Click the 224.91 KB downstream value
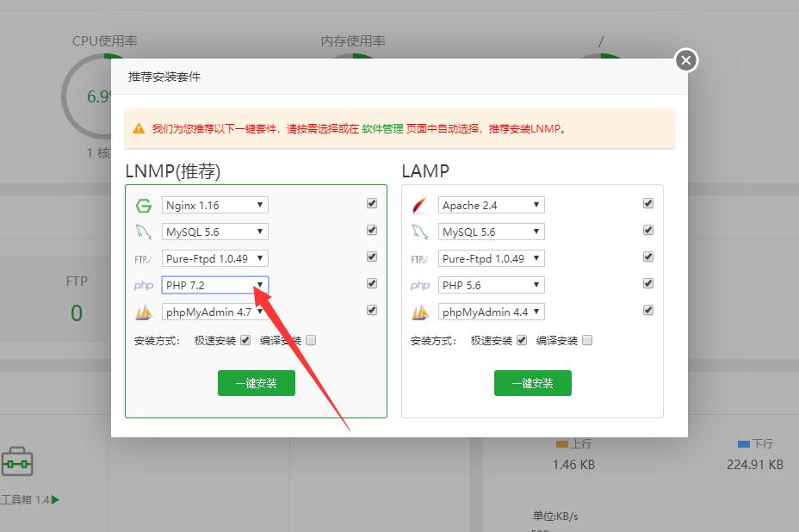Screen dimensions: 799x532 point(755,465)
